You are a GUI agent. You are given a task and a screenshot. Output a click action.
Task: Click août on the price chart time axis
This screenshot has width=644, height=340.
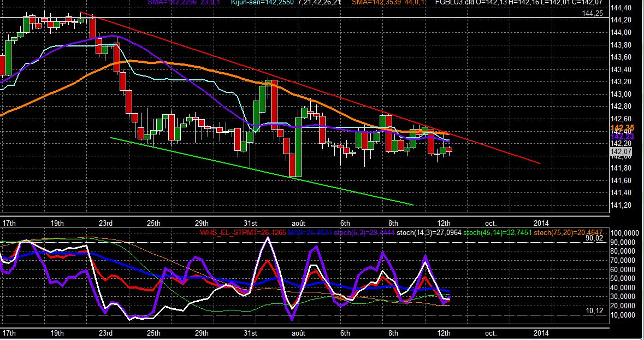pos(298,223)
